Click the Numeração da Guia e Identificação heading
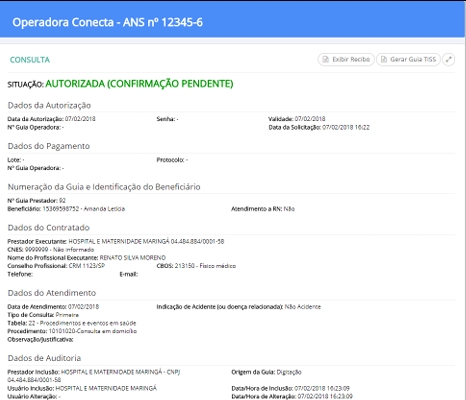 [x=104, y=187]
